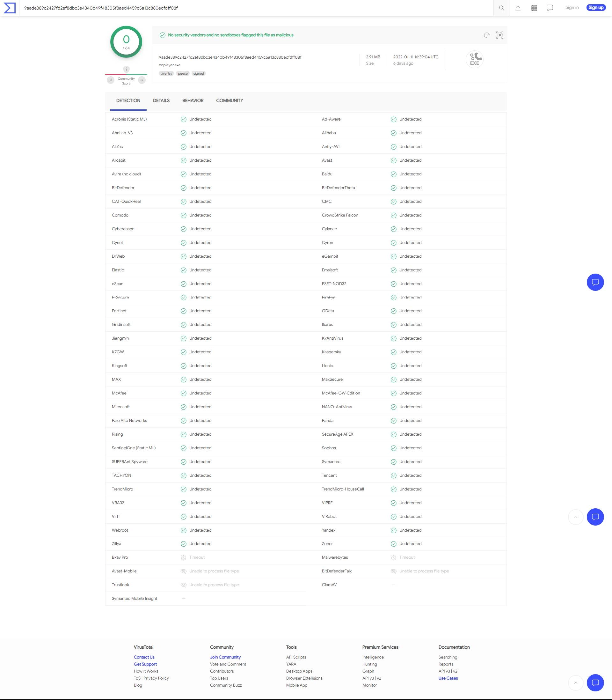This screenshot has width=612, height=700.
Task: Open the Monitor premium link
Action: 369,685
